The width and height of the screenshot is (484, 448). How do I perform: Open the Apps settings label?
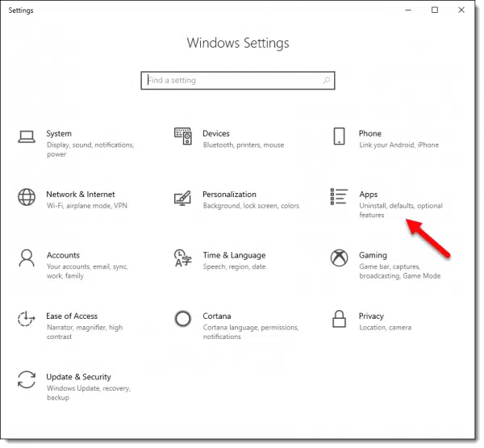369,195
